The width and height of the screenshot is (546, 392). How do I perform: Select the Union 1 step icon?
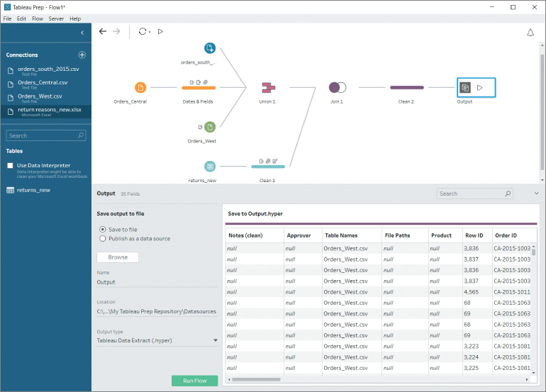coord(268,87)
